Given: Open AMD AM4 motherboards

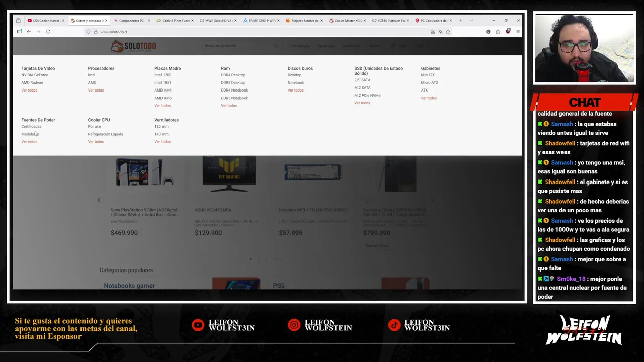Looking at the screenshot, I should tap(163, 90).
